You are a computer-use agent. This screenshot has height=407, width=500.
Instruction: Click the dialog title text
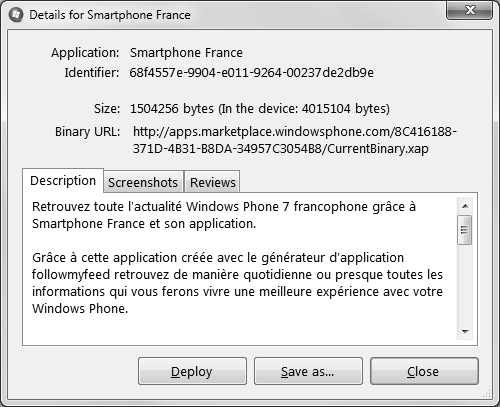pyautogui.click(x=110, y=15)
